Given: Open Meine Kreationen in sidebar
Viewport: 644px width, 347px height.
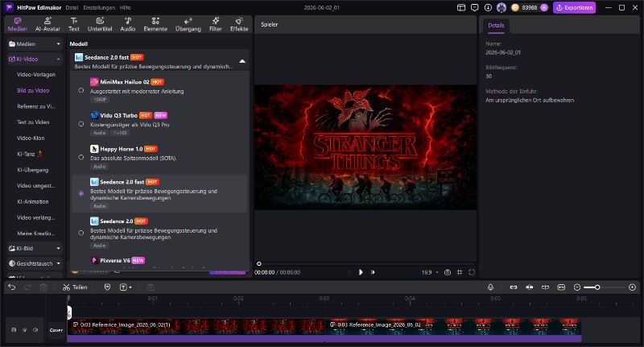Looking at the screenshot, I should point(35,233).
